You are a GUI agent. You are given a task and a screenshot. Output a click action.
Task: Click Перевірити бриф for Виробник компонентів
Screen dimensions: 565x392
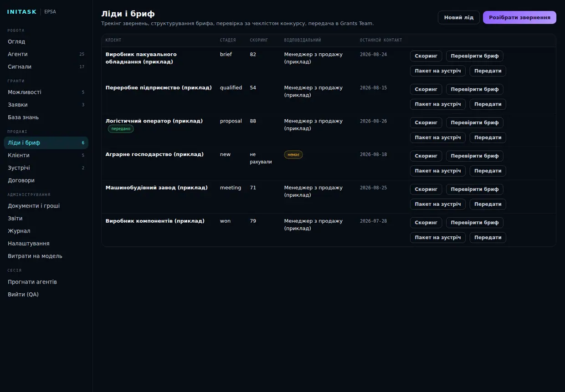click(x=474, y=222)
